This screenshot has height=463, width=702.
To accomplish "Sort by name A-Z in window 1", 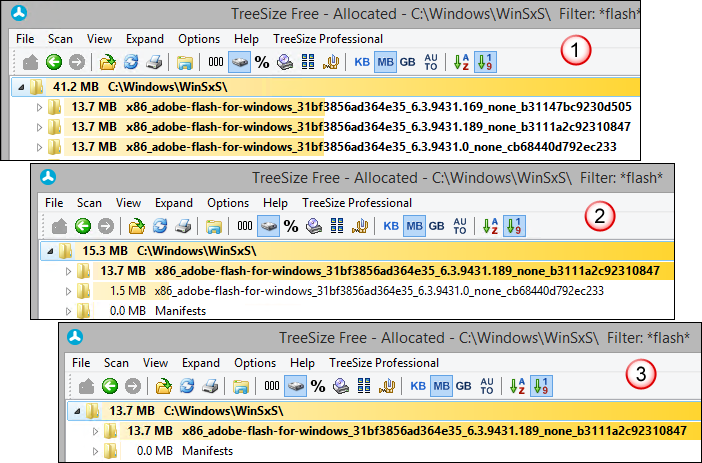I will 461,62.
